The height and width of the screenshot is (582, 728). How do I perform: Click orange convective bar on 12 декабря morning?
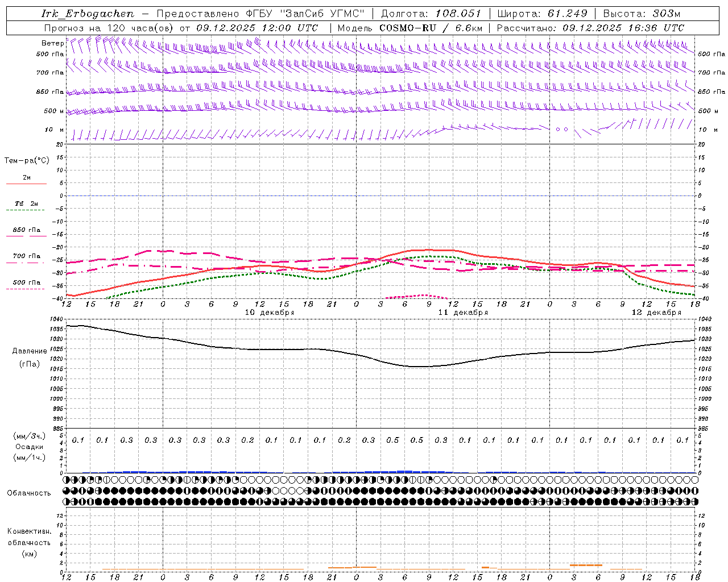(x=586, y=565)
